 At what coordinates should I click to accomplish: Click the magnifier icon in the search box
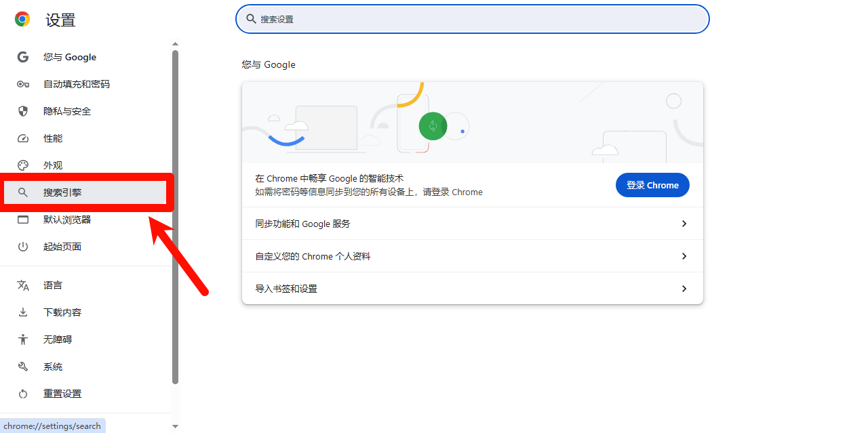(x=251, y=19)
